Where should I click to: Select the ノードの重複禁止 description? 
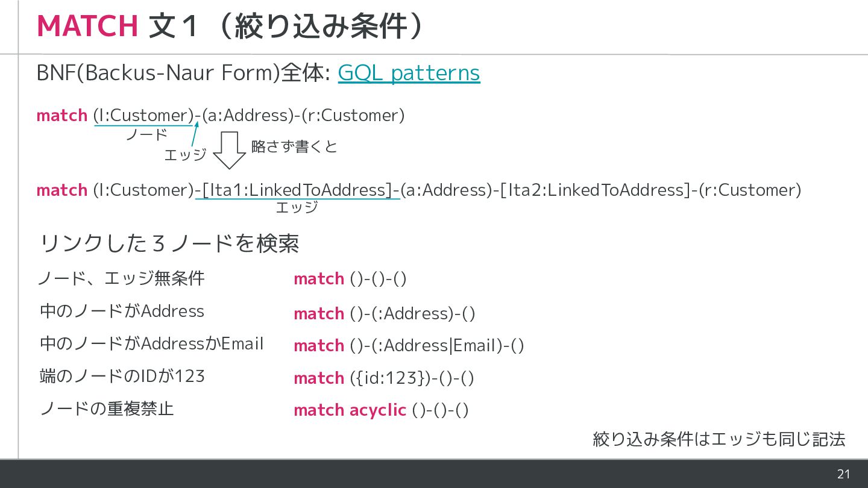(106, 408)
